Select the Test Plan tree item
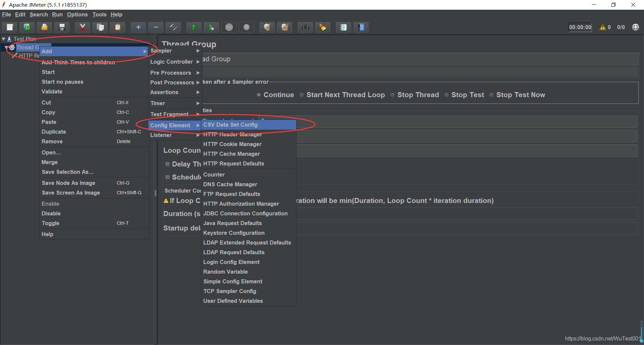Image resolution: width=644 pixels, height=345 pixels. (x=24, y=39)
